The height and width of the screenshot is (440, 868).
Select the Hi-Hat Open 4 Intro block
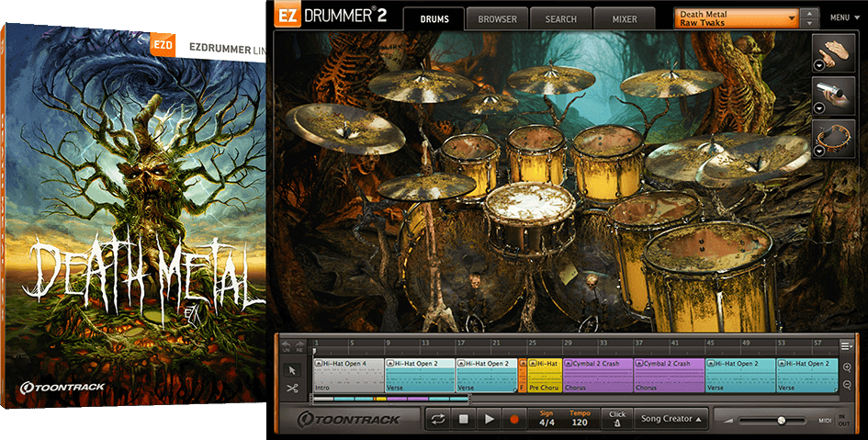click(349, 376)
